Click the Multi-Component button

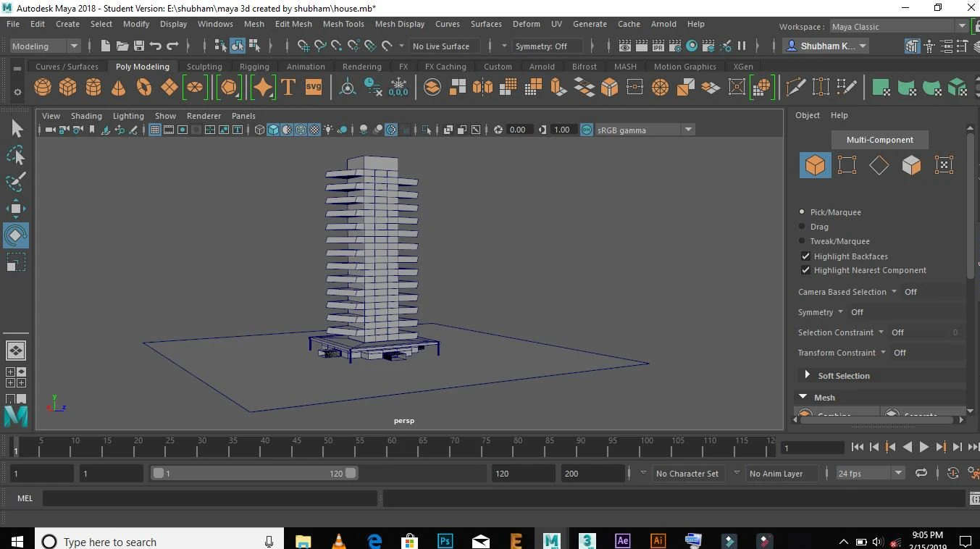(x=880, y=140)
